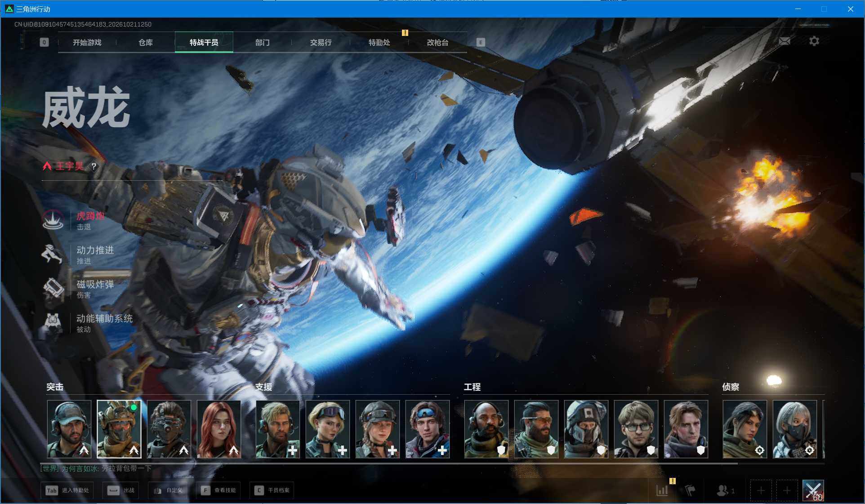Open the mail envelope icon

(785, 41)
